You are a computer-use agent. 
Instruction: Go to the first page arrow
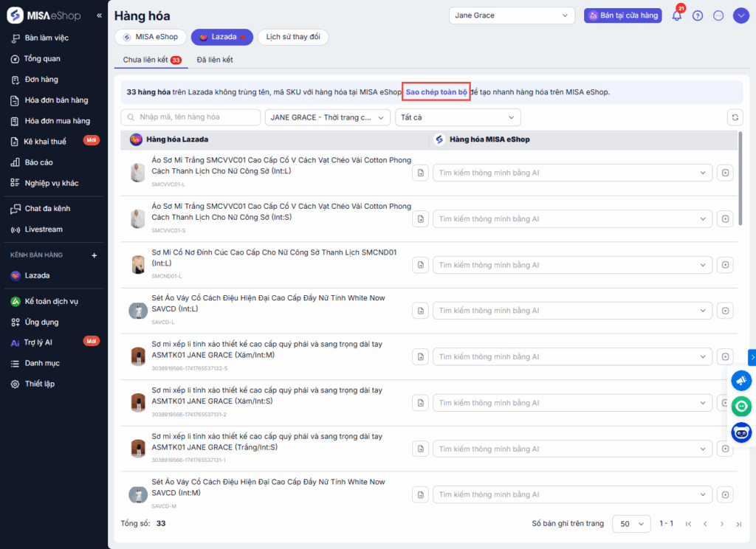pos(689,524)
